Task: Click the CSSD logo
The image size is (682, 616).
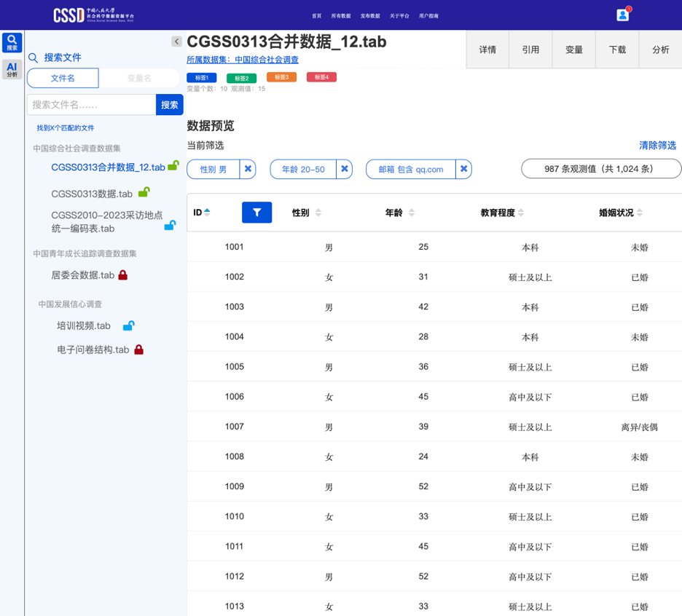Action: [x=93, y=15]
